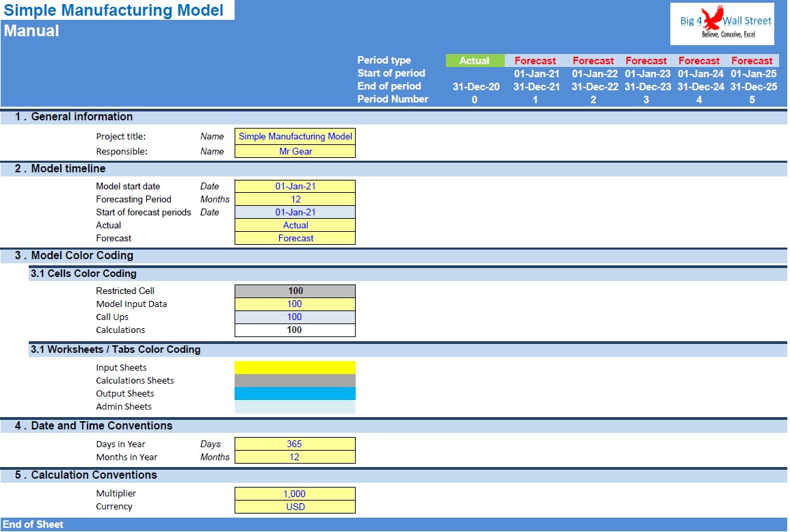This screenshot has height=532, width=790.
Task: Select the Forecast label input cell
Action: point(295,239)
